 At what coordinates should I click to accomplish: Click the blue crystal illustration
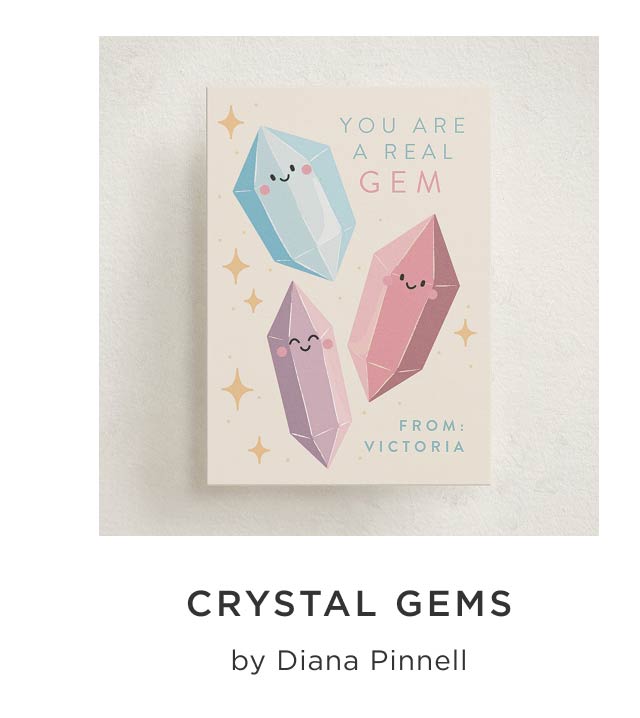[294, 203]
